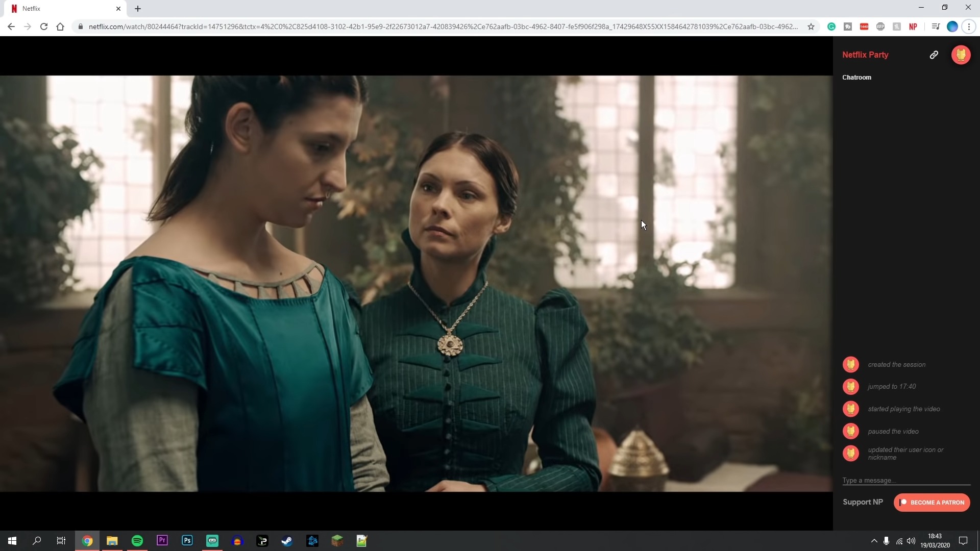
Task: Click the BECOME A PATRON button
Action: click(x=932, y=502)
